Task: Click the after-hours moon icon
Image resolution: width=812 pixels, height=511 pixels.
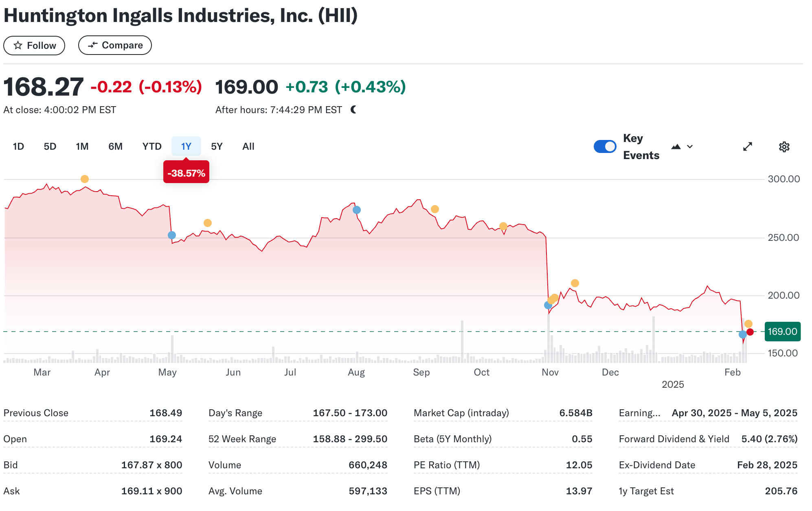Action: (353, 109)
